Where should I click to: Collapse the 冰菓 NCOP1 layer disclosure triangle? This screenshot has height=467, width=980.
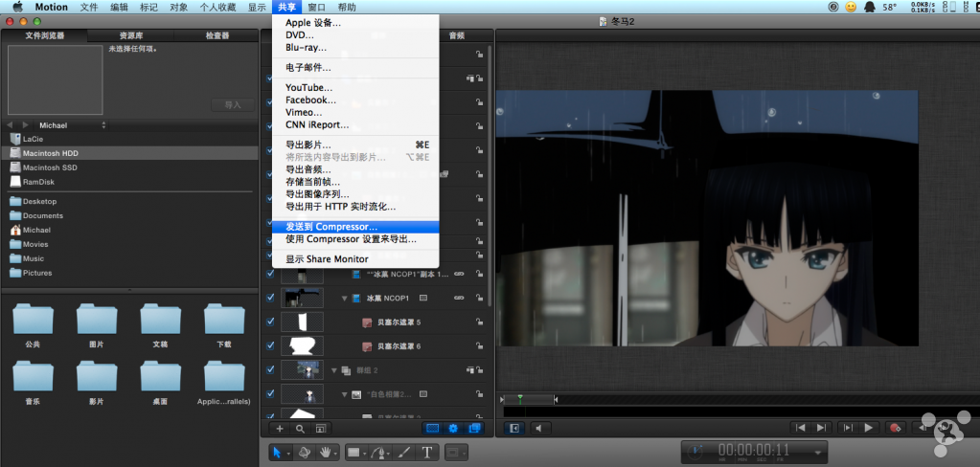pyautogui.click(x=344, y=299)
